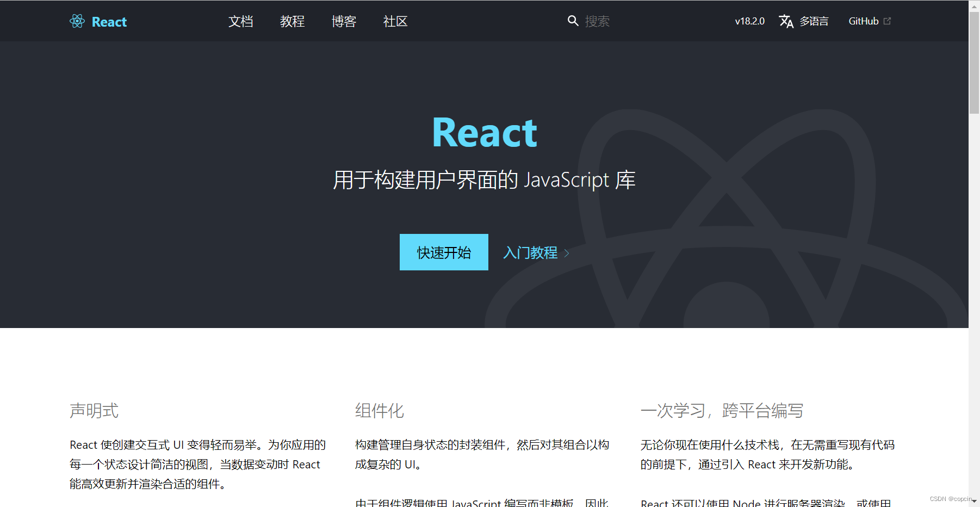Click the paragraph starting 无论你现在使用什么技术栈
980x507 pixels.
coord(767,455)
